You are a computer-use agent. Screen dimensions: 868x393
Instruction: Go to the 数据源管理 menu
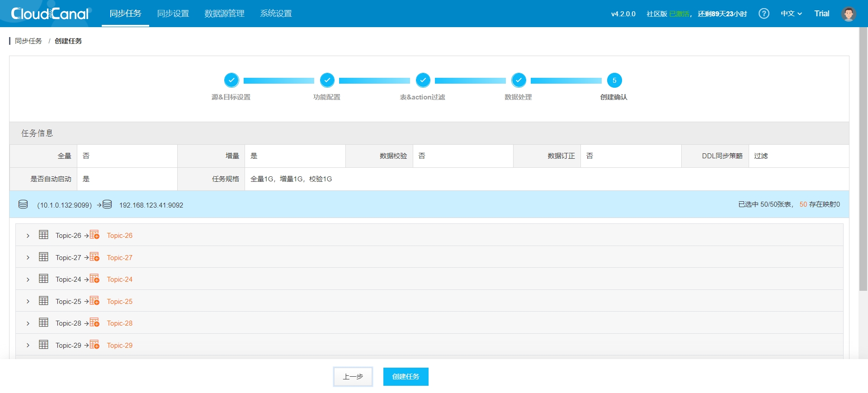pyautogui.click(x=224, y=14)
